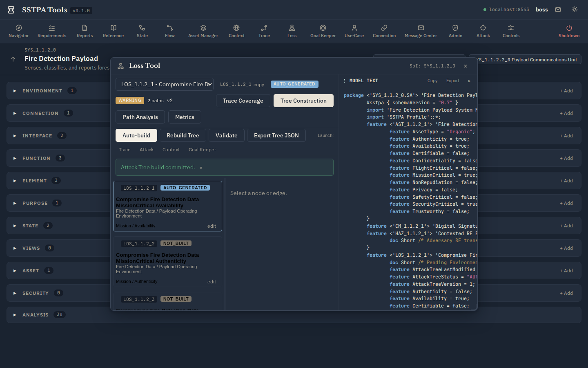
Task: Click the Rebuild Tree button
Action: (183, 135)
